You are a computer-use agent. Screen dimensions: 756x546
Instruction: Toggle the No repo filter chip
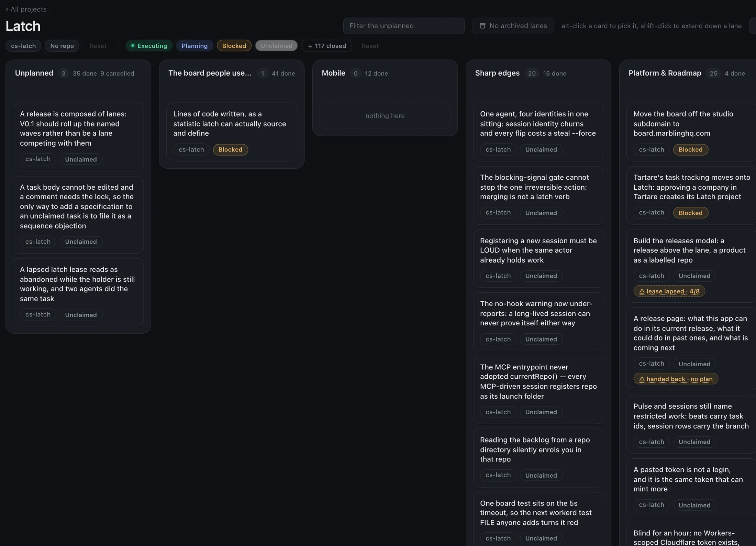click(x=62, y=46)
